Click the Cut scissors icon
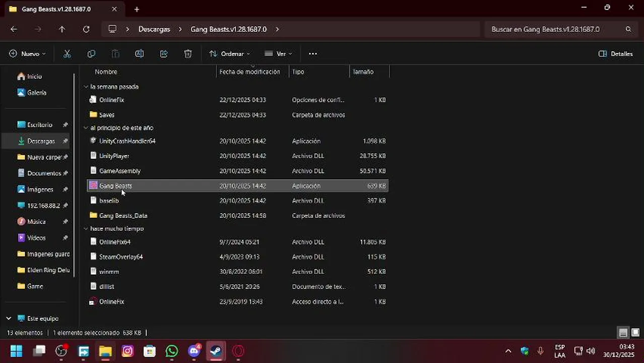The width and height of the screenshot is (644, 363). click(67, 54)
